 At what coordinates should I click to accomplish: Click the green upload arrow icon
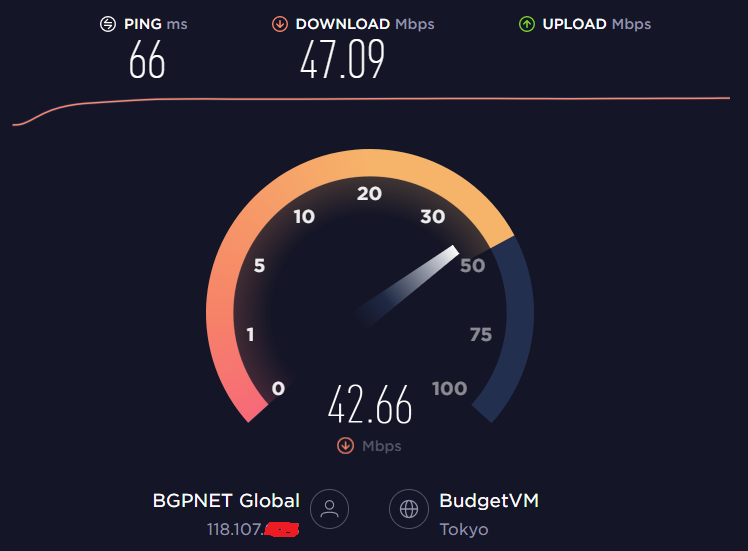coord(527,24)
